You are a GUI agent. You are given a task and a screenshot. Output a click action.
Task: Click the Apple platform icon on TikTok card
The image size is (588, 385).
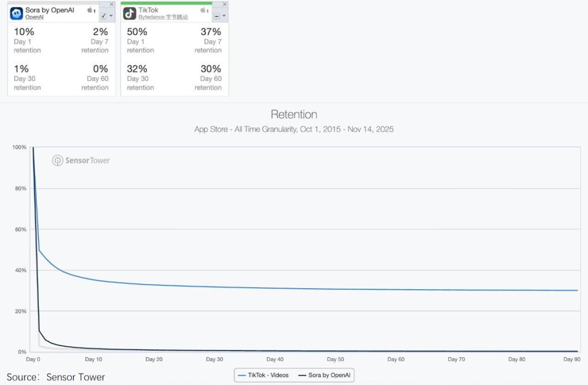coord(204,10)
